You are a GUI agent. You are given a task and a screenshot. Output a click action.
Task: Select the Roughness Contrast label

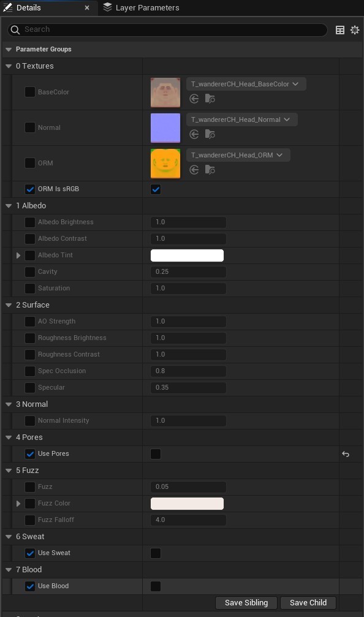tap(69, 355)
